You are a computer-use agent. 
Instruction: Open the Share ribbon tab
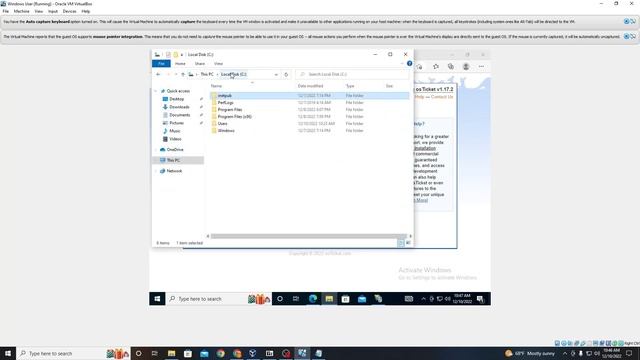click(200, 64)
